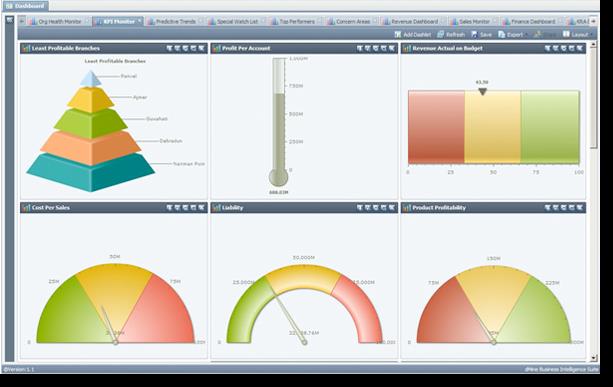Click rightmost header icon in Liability panel
The width and height of the screenshot is (613, 387).
tap(392, 208)
